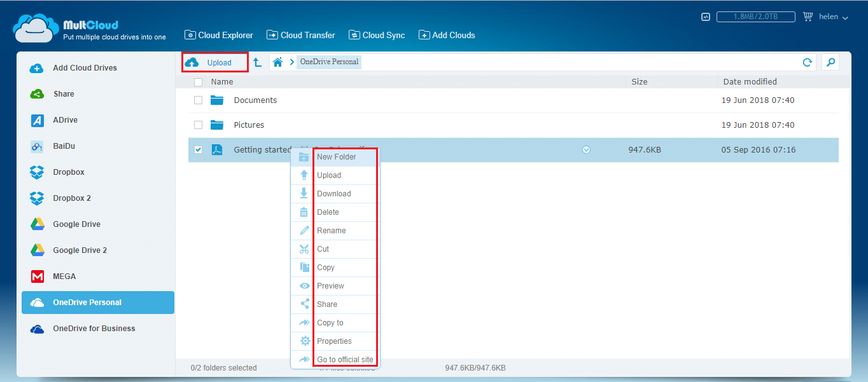Click the home icon in the breadcrumb bar
The image size is (868, 382).
pyautogui.click(x=277, y=62)
